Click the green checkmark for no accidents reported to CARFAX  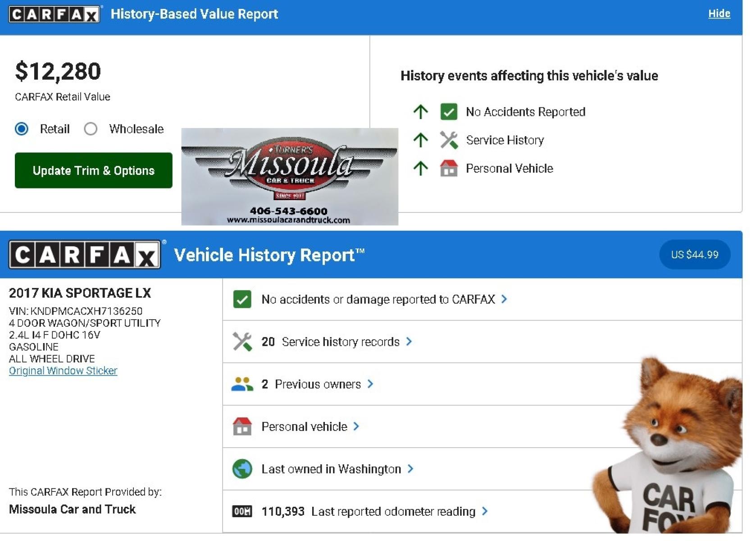click(242, 299)
